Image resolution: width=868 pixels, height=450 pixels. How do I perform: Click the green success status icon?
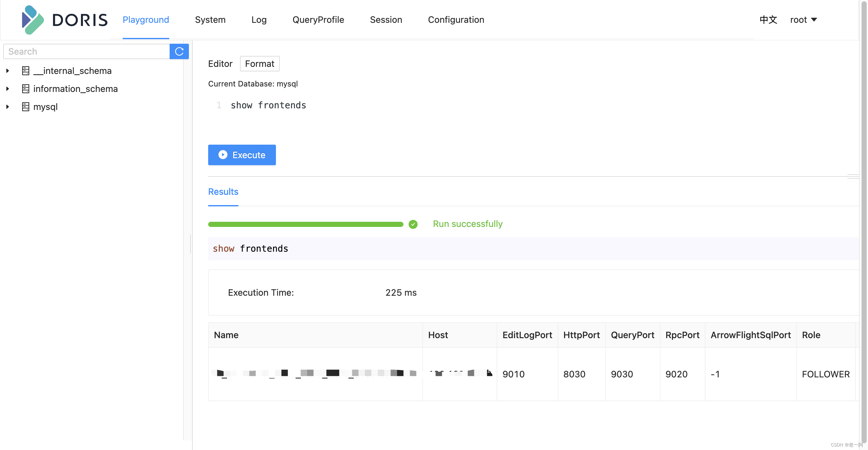pyautogui.click(x=413, y=224)
